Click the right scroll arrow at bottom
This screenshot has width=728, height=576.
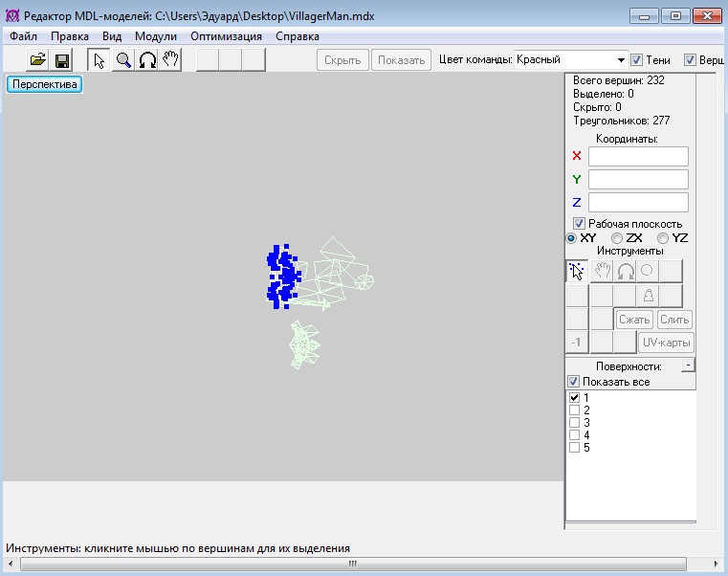point(716,564)
